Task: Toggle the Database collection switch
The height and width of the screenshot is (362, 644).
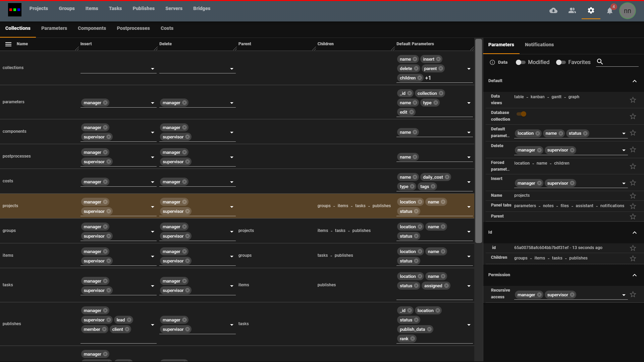Action: pos(522,114)
